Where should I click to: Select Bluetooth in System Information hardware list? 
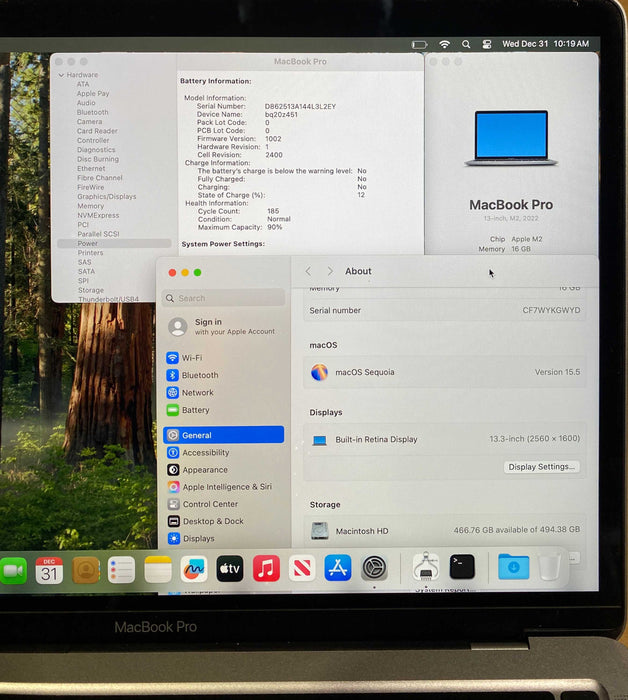coord(92,112)
